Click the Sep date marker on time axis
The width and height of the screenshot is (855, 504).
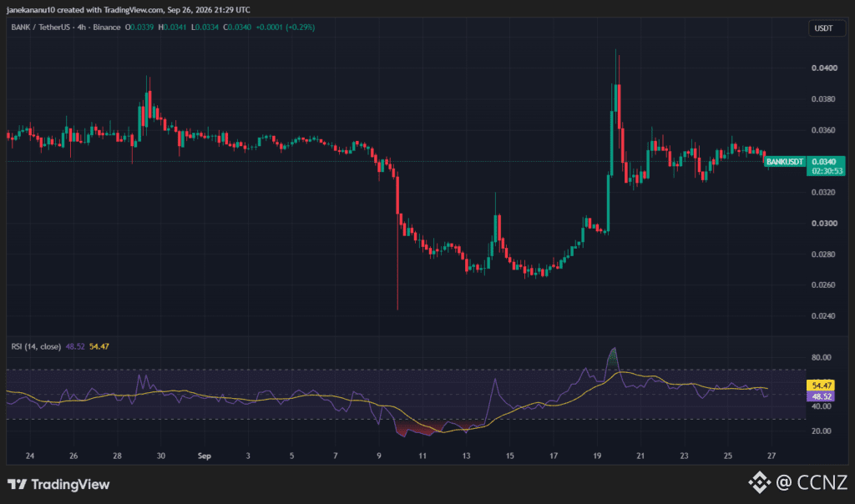[204, 456]
